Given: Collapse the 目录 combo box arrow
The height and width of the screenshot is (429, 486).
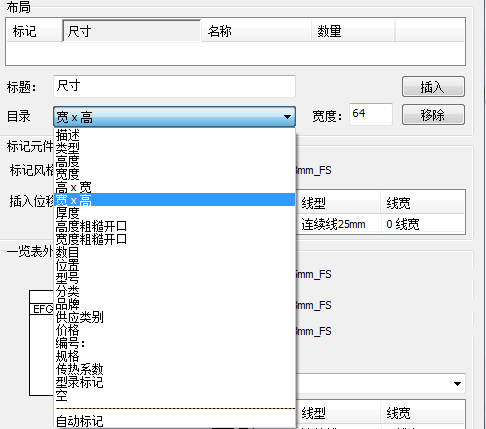Looking at the screenshot, I should [x=287, y=117].
